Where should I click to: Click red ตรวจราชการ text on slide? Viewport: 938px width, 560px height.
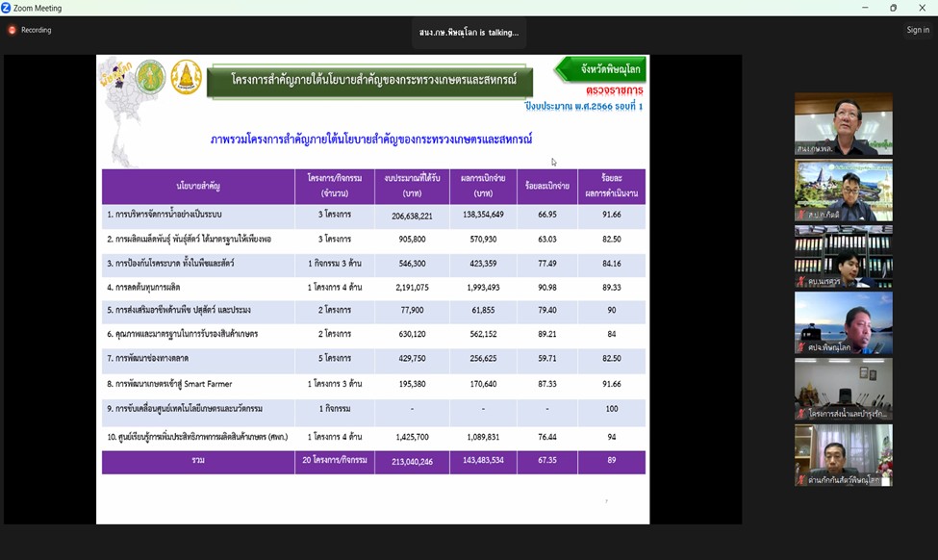(x=615, y=91)
